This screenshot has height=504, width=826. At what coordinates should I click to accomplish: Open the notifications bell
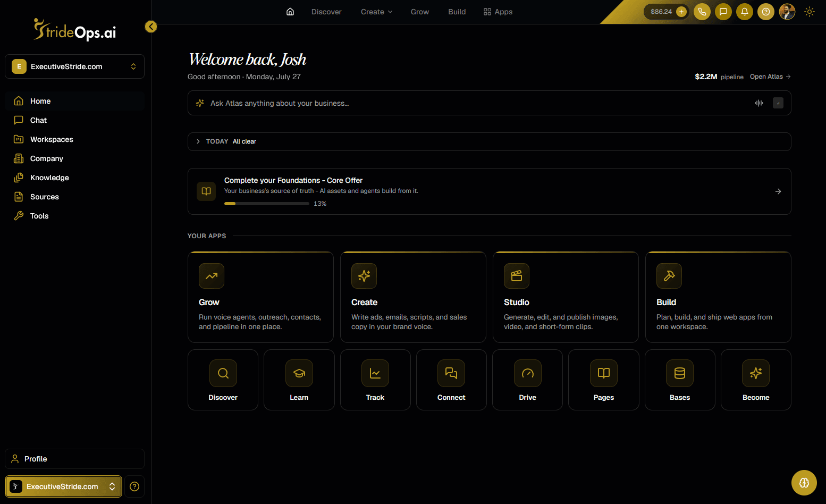(745, 12)
